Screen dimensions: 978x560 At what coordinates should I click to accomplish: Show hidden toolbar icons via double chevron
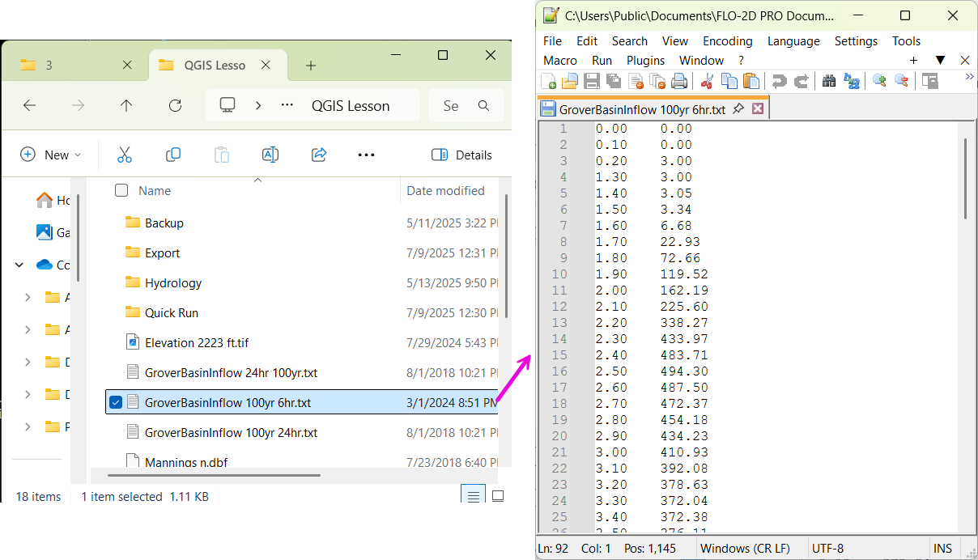click(969, 77)
